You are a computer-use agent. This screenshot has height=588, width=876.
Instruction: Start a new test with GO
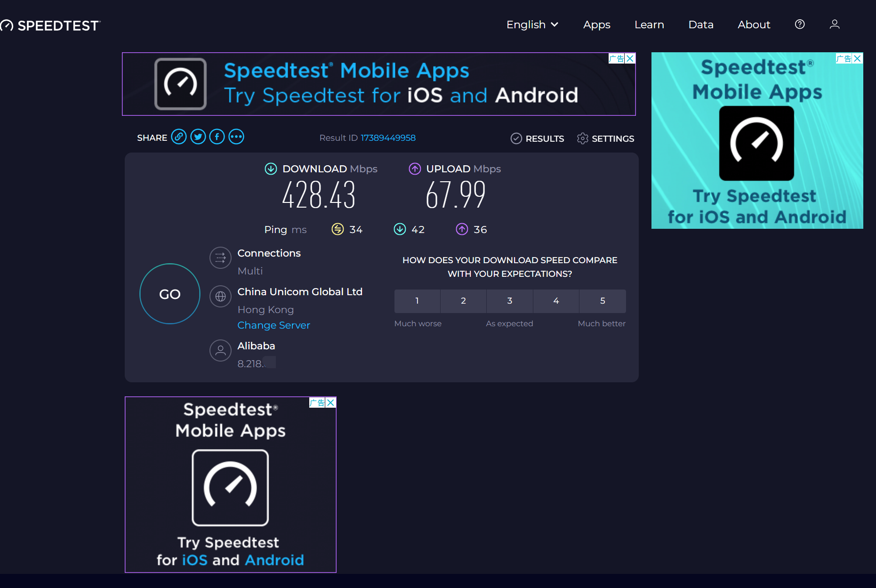(x=170, y=294)
